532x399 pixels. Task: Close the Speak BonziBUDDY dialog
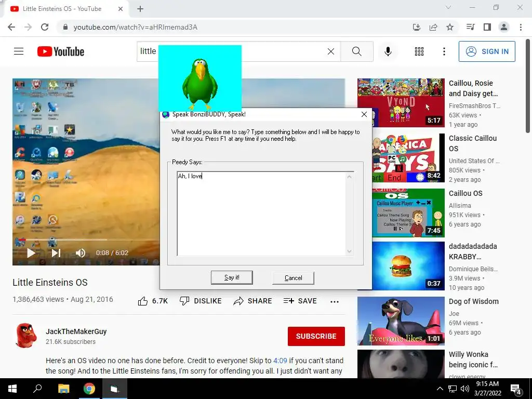pyautogui.click(x=364, y=114)
